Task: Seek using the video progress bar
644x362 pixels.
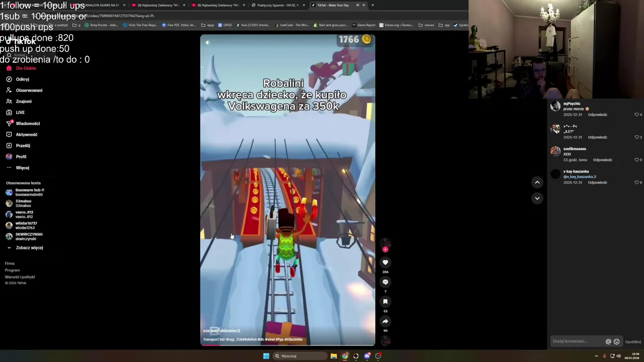Action: (288, 345)
